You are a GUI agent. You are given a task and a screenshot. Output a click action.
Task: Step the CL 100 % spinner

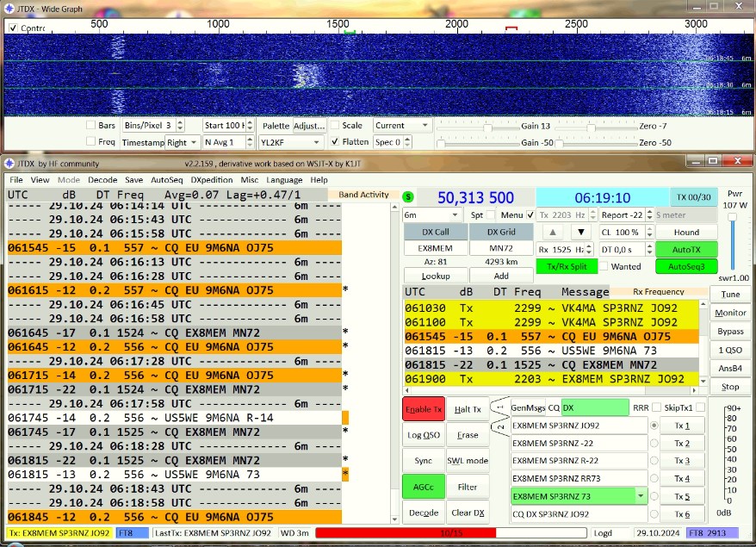pos(649,232)
